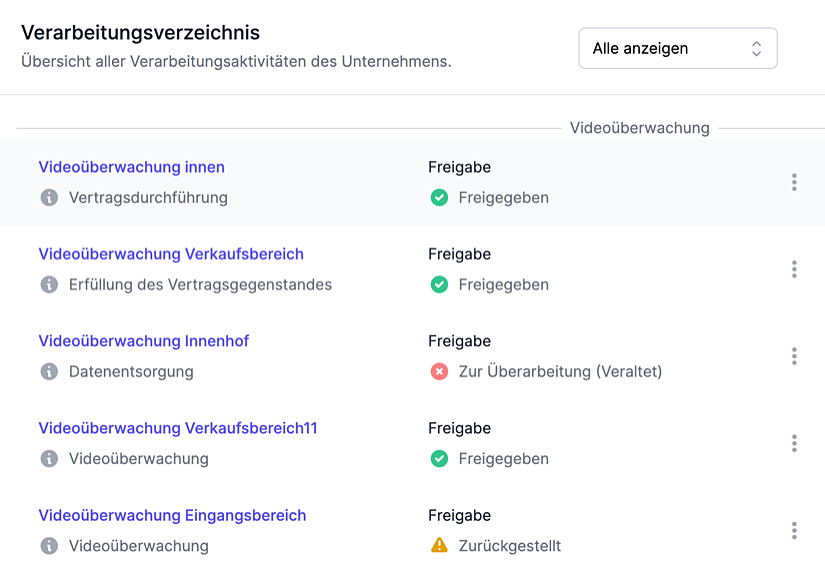Click yellow warning icon beside Zurückgestellt
Image resolution: width=825 pixels, height=570 pixels.
pyautogui.click(x=438, y=546)
